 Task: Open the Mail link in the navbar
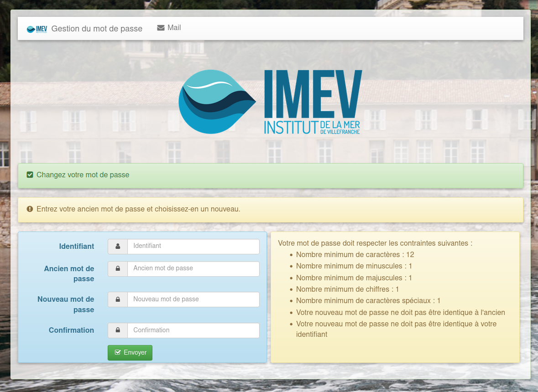[x=169, y=28]
